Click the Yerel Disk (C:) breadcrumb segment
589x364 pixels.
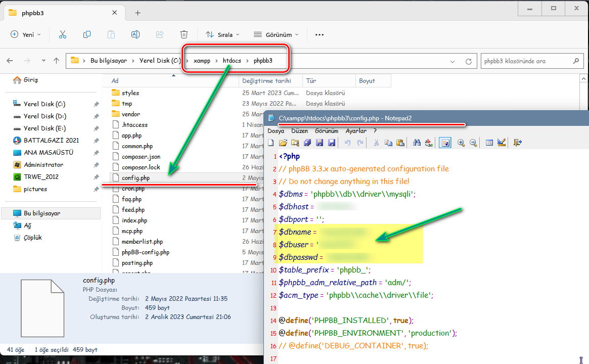[x=160, y=61]
